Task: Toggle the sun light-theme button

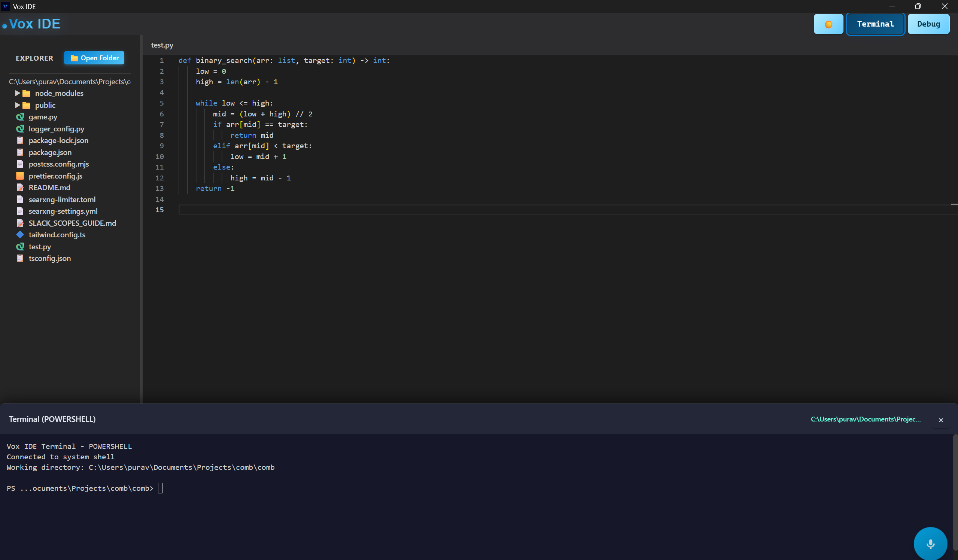Action: coord(828,24)
